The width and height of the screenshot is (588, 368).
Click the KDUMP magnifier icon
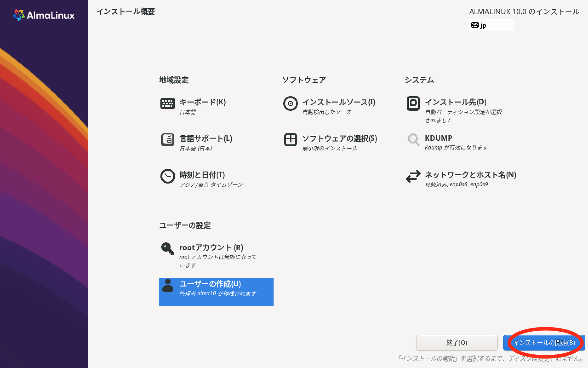click(413, 140)
